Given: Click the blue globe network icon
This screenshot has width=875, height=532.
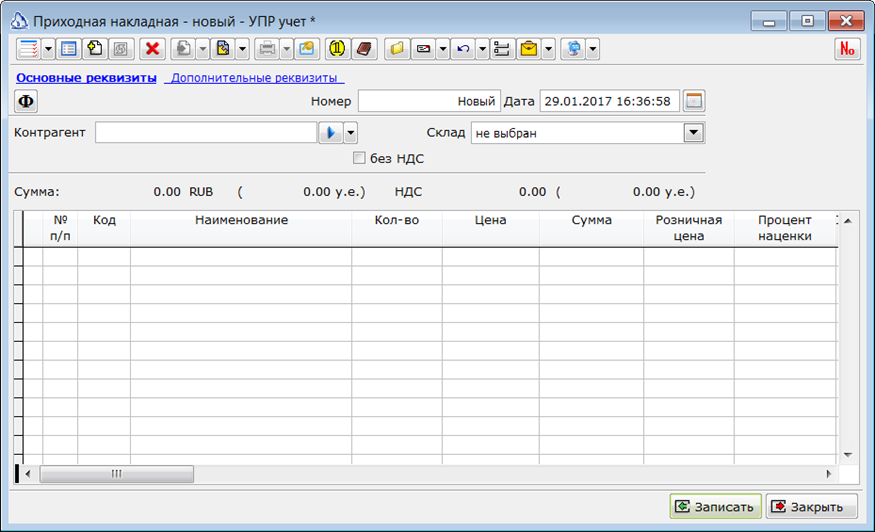Looking at the screenshot, I should [x=573, y=49].
